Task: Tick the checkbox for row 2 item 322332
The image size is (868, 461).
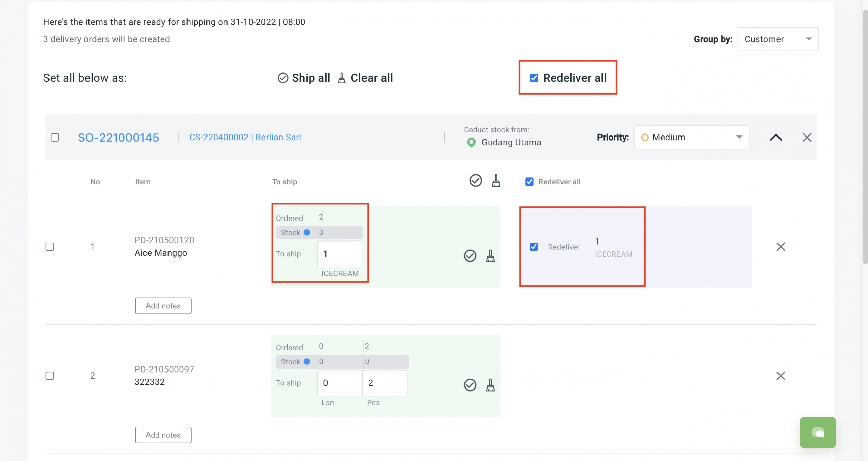Action: [x=50, y=376]
